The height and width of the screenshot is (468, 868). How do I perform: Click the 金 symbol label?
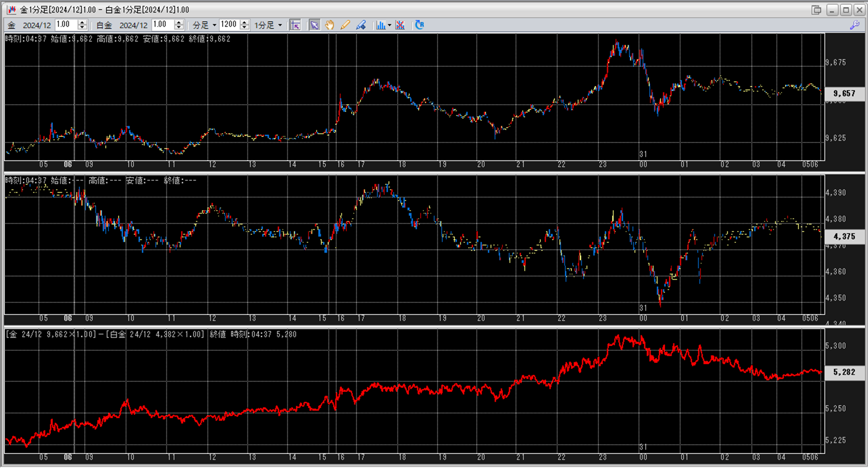(12, 25)
